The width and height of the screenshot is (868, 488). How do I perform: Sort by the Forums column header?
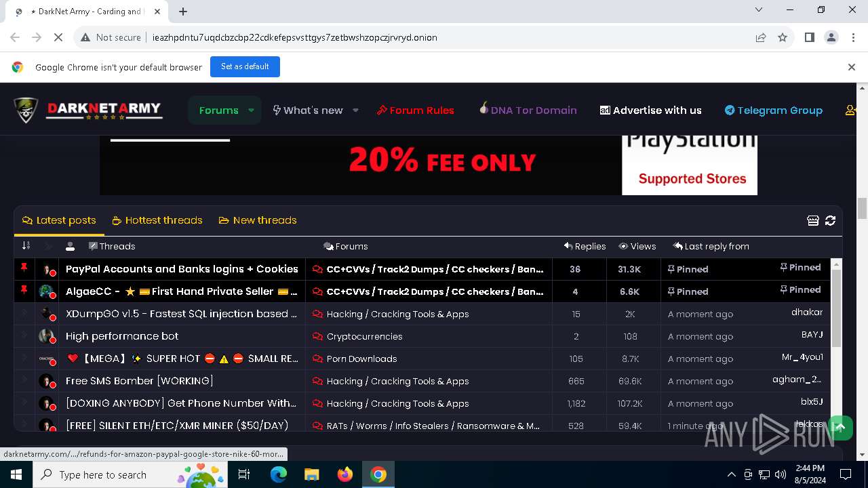[346, 246]
